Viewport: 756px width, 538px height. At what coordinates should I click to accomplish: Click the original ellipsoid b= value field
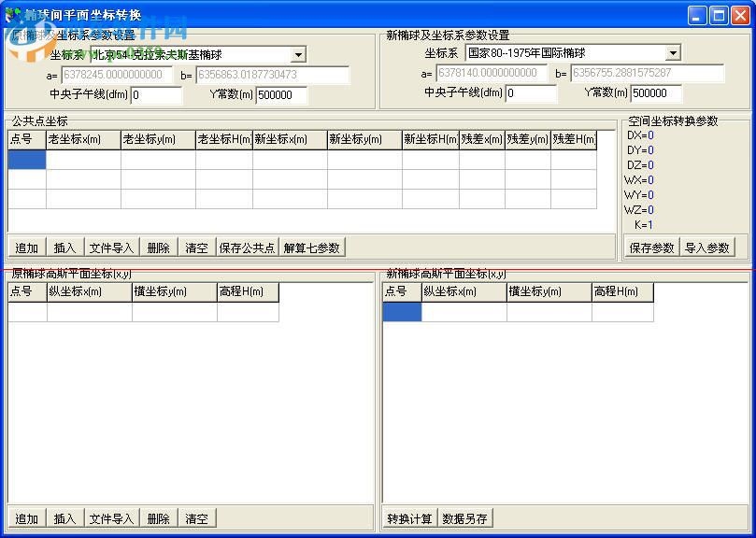pos(273,75)
